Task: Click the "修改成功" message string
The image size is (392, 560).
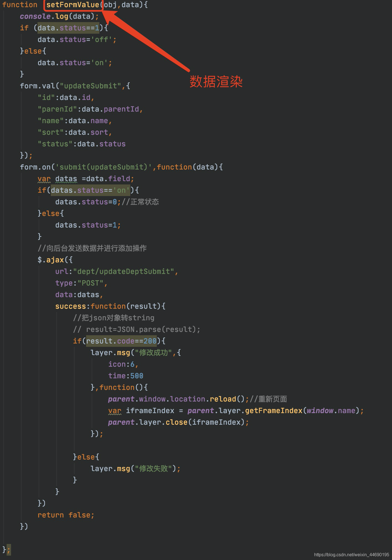Action: tap(153, 353)
